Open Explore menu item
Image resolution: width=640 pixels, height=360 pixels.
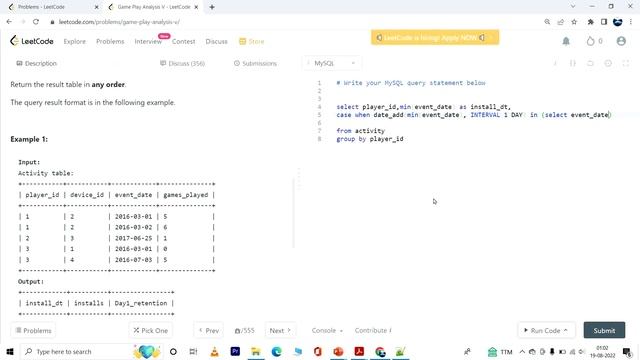[75, 41]
